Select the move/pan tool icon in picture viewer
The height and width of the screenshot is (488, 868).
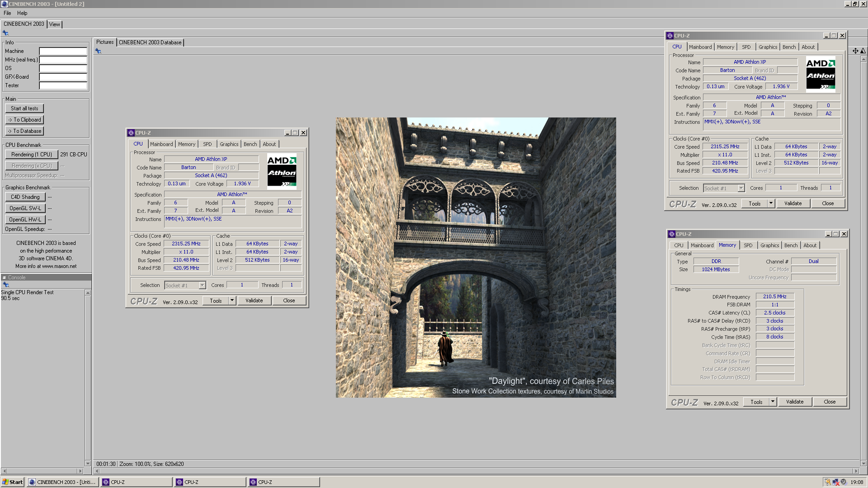pos(855,51)
